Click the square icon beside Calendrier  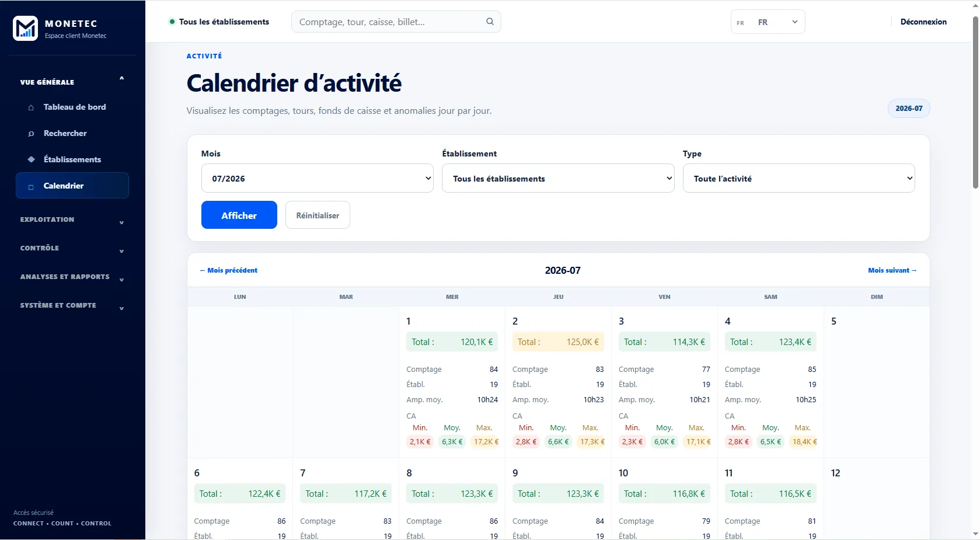tap(31, 187)
